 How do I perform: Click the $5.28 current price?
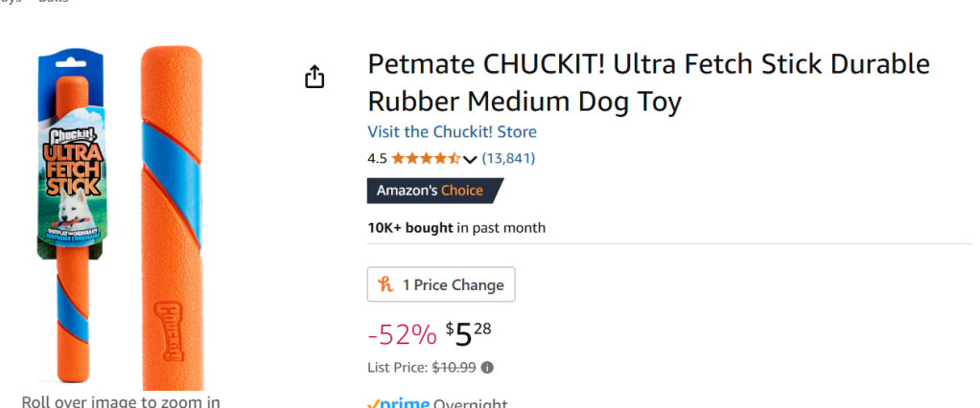point(469,333)
